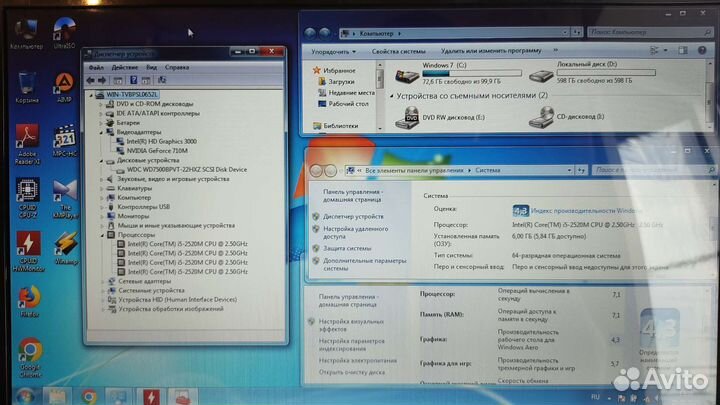Open the MPC-HC desktop shortcut
Screen dimensions: 720x405
point(65,141)
